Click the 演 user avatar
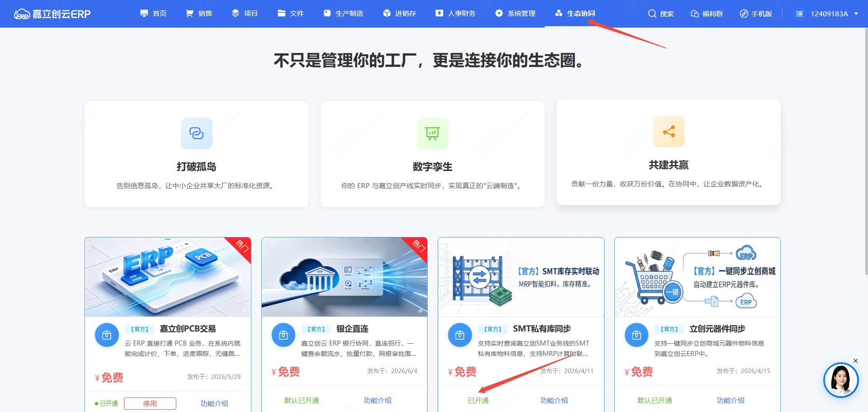Image resolution: width=868 pixels, height=412 pixels. [x=799, y=14]
